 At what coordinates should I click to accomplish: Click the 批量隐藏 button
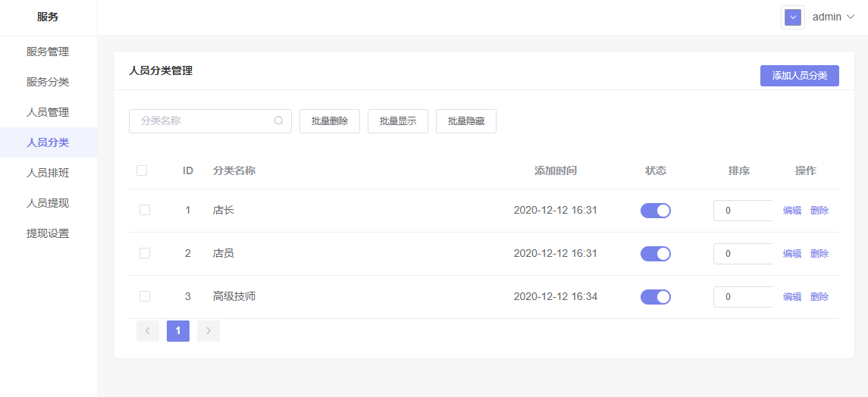click(466, 121)
